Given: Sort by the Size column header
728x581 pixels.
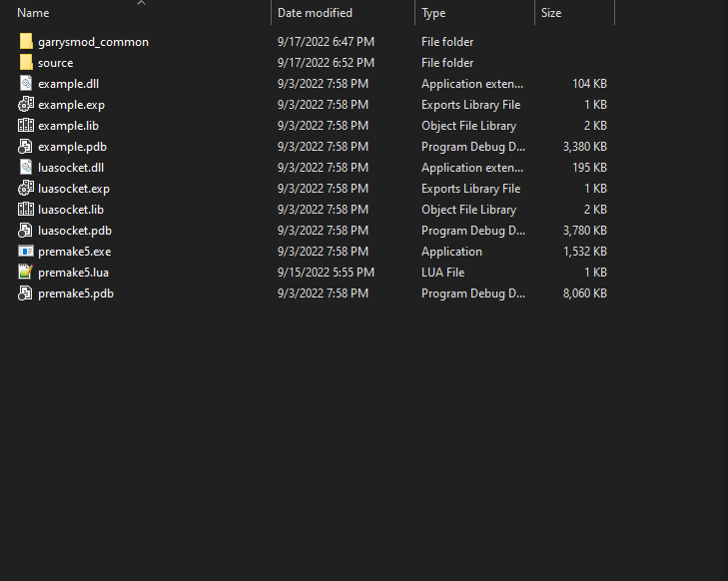Looking at the screenshot, I should click(551, 13).
